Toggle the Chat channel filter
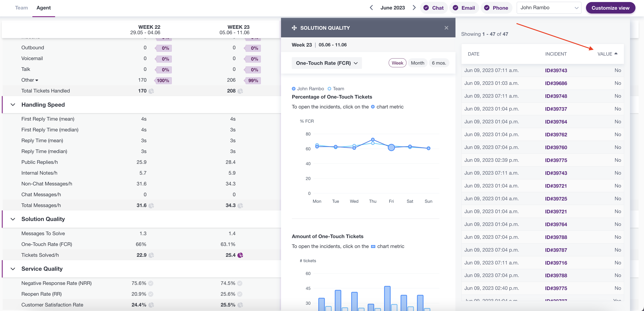The height and width of the screenshot is (311, 644). [434, 8]
